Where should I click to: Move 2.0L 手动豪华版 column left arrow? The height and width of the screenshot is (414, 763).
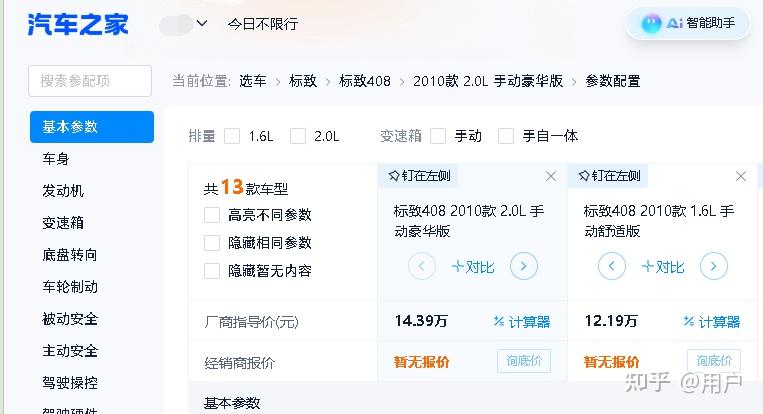click(421, 266)
